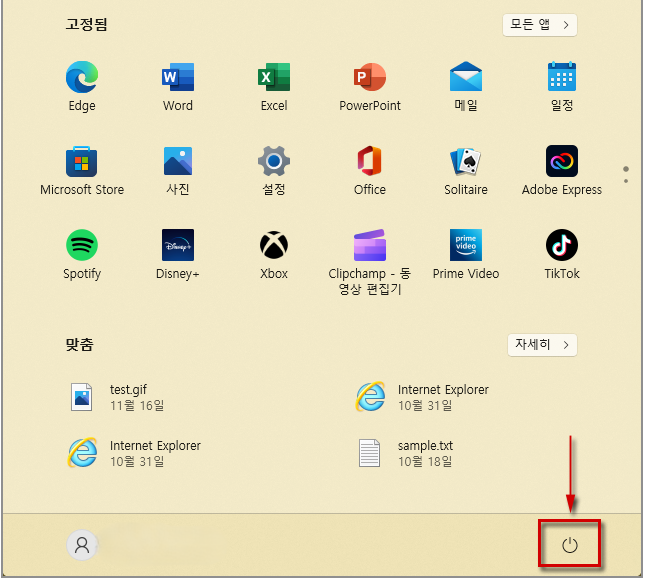Launch Prime Video app
The width and height of the screenshot is (649, 584).
coord(466,255)
